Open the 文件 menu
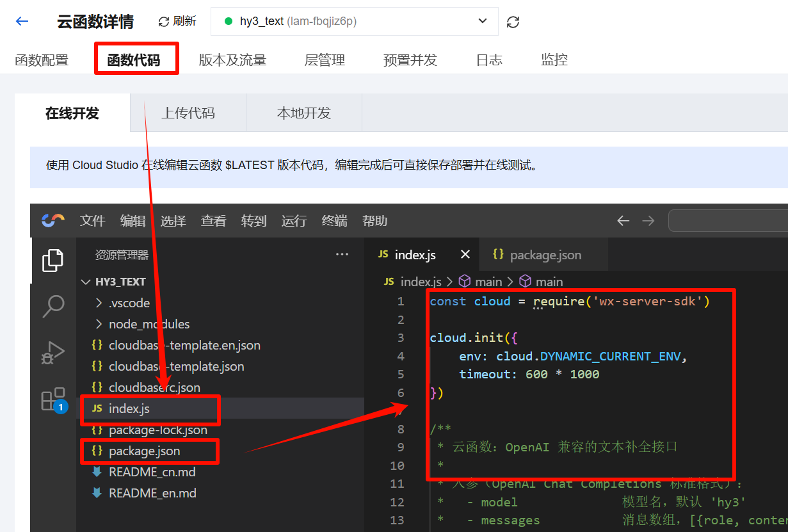The width and height of the screenshot is (788, 532). pos(92,221)
